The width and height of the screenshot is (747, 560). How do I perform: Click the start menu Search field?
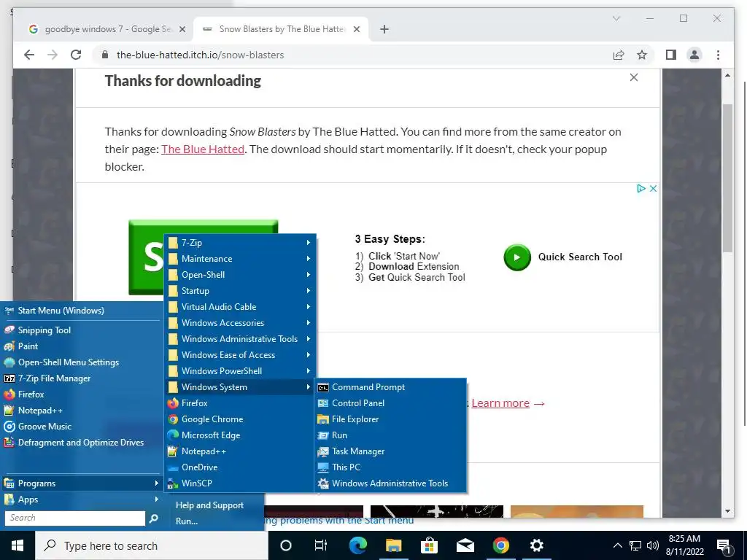(75, 518)
